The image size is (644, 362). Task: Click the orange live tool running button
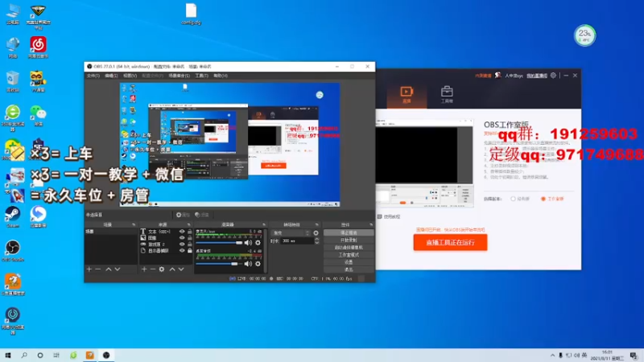[x=450, y=243]
